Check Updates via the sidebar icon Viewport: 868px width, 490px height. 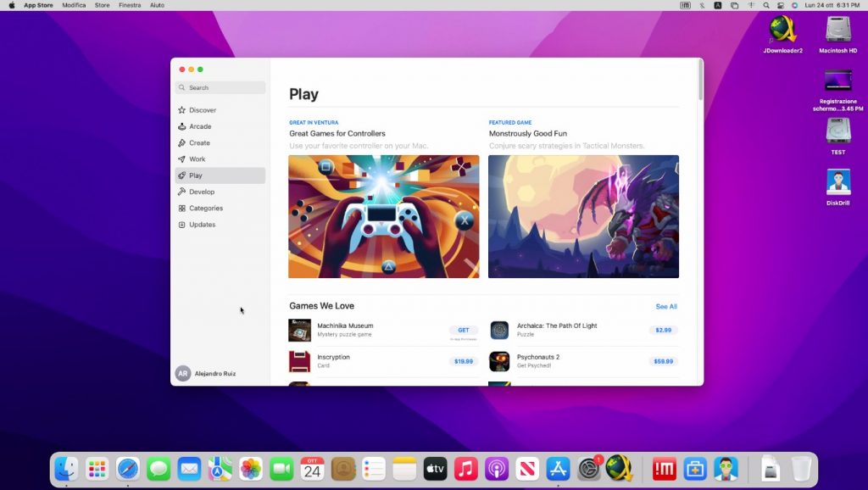[x=200, y=225]
